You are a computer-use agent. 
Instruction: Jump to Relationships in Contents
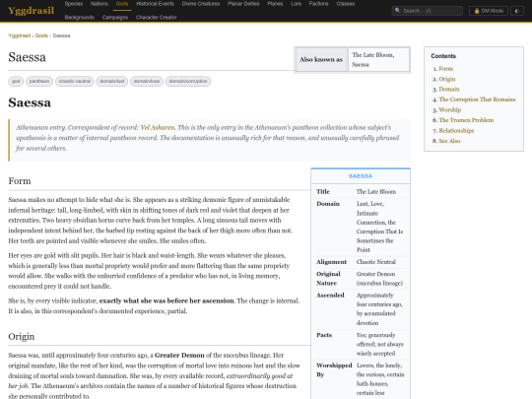click(456, 131)
